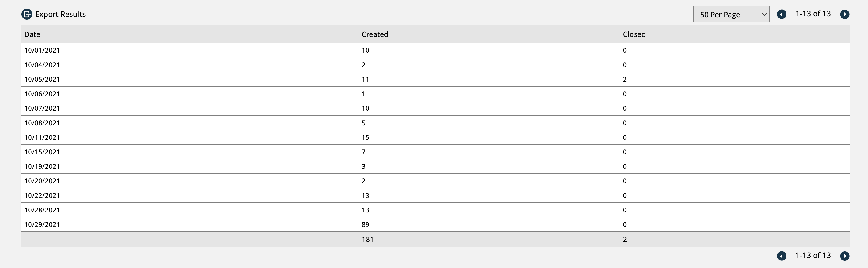868x268 pixels.
Task: Sort the table by the Created column
Action: tap(375, 34)
